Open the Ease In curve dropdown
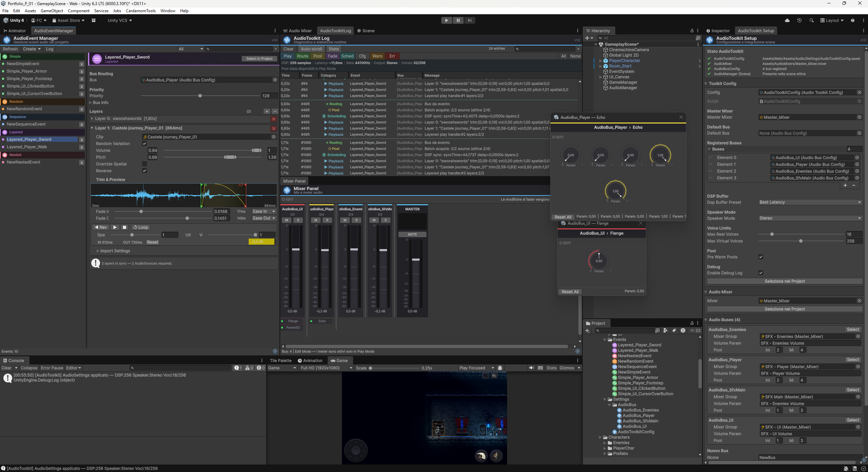This screenshot has width=868, height=472. [264, 211]
